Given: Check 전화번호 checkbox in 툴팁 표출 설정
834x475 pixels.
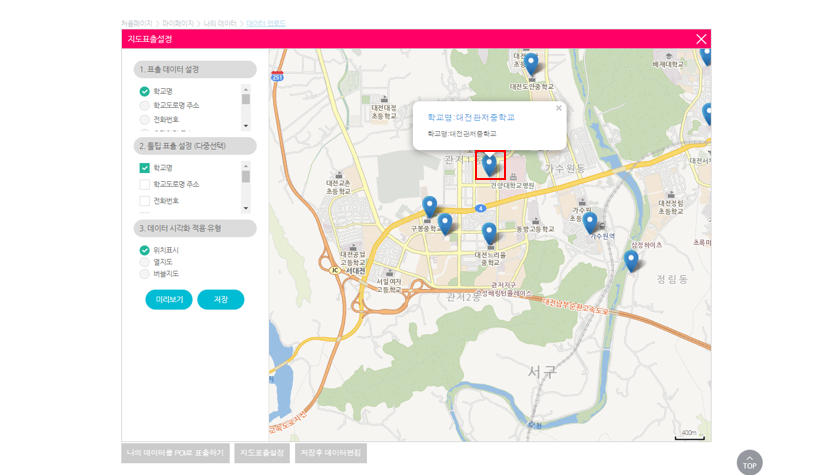Looking at the screenshot, I should click(144, 201).
